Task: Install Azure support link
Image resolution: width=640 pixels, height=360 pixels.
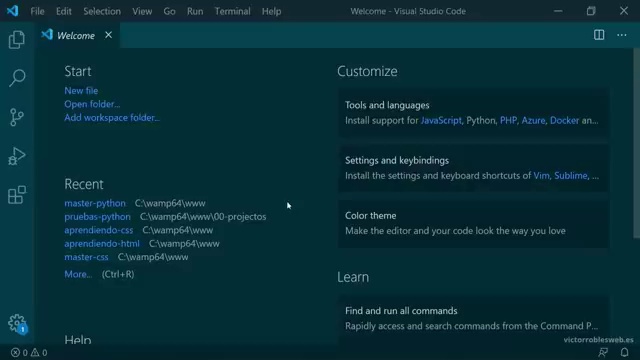Action: pos(533,120)
